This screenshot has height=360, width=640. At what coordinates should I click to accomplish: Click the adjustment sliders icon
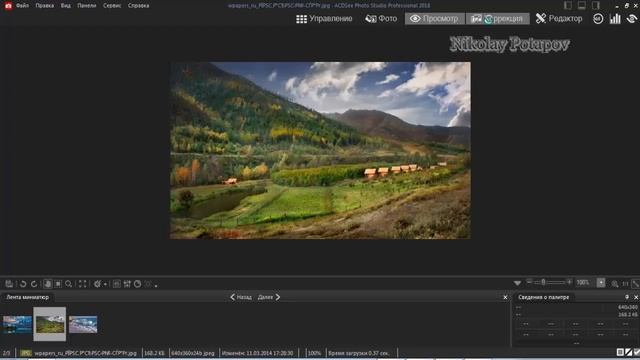[x=127, y=284]
